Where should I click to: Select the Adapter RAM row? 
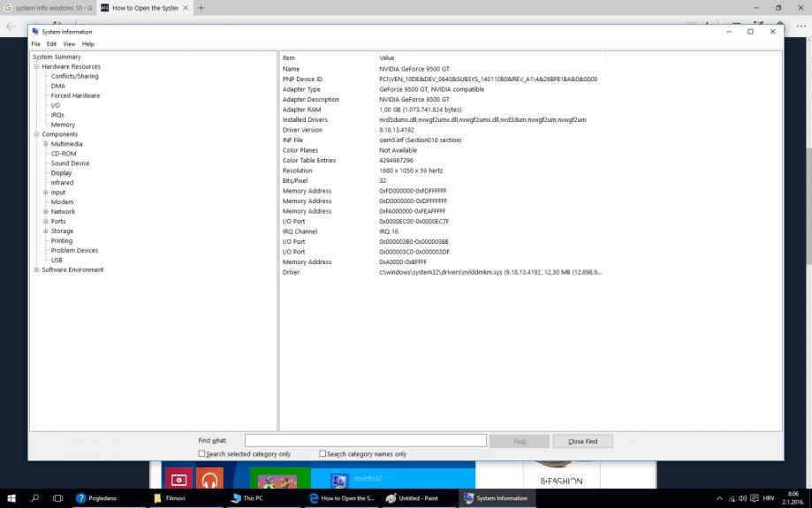point(443,110)
